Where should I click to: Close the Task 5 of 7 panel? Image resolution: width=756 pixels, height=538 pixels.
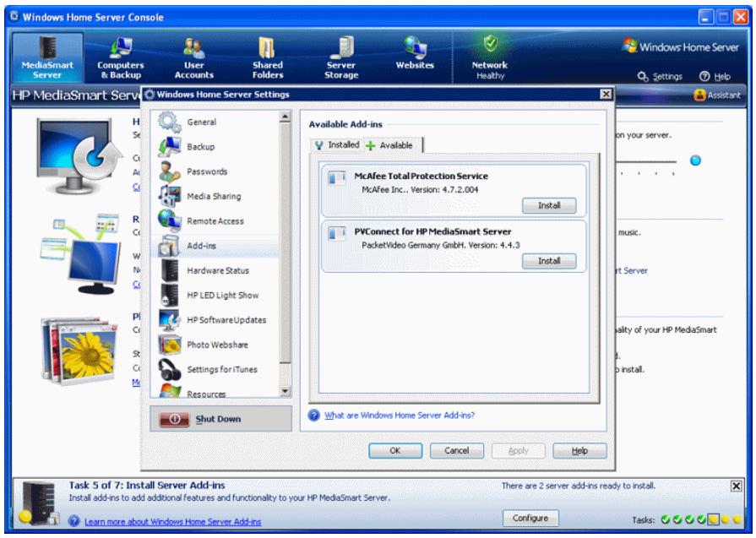pyautogui.click(x=737, y=486)
